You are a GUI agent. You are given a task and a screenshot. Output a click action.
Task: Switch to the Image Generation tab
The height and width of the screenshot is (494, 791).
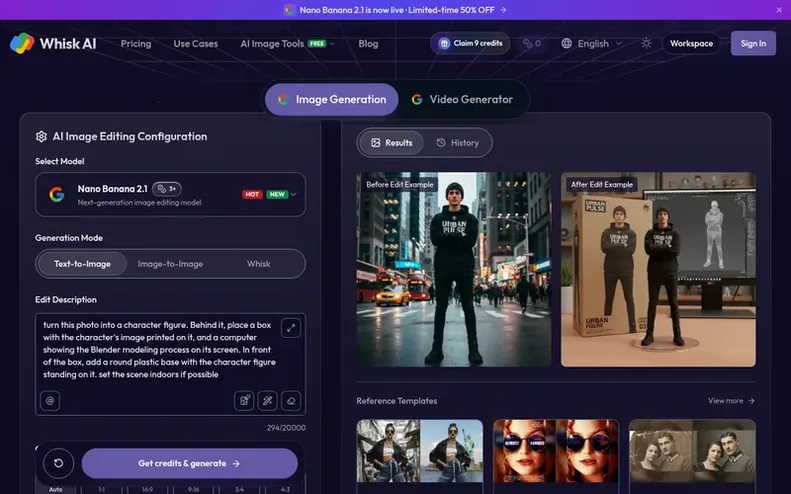pyautogui.click(x=332, y=99)
